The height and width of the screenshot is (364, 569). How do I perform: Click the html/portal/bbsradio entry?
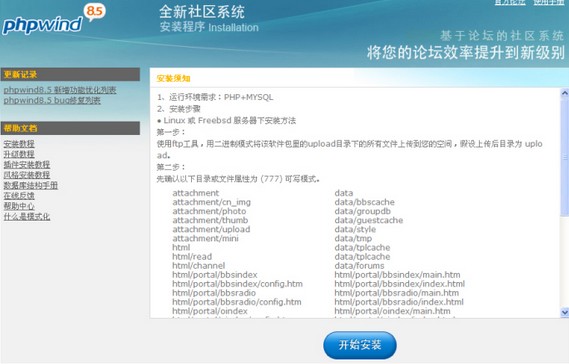[214, 293]
